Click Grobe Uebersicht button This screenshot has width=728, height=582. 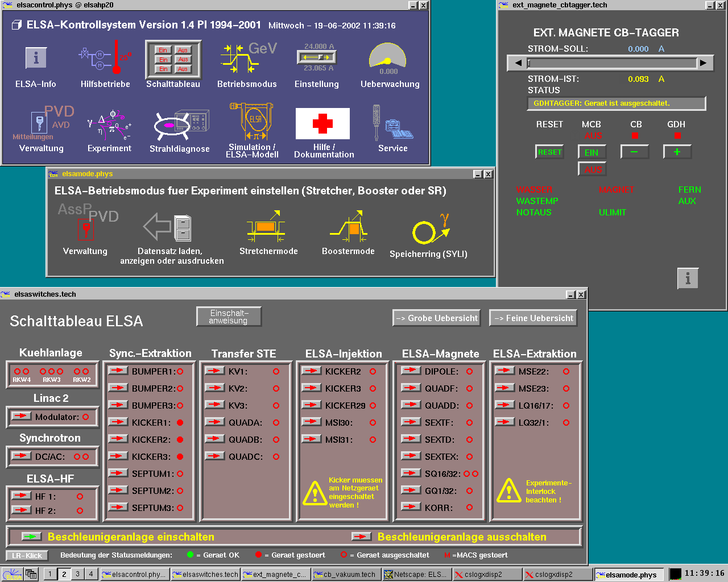(436, 318)
